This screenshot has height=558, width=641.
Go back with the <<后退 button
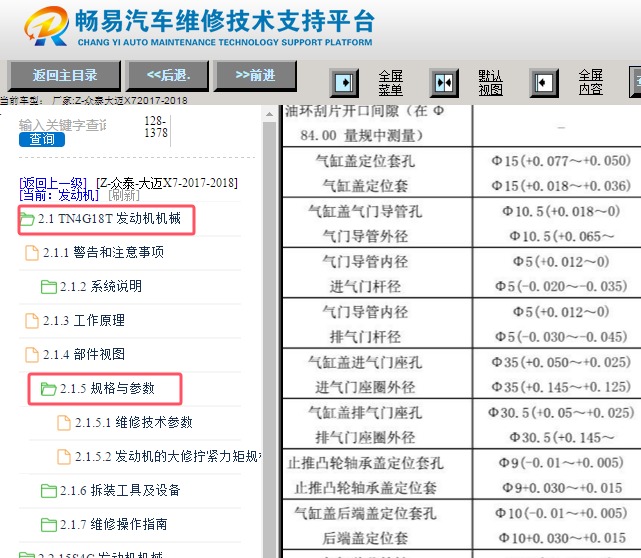[168, 76]
